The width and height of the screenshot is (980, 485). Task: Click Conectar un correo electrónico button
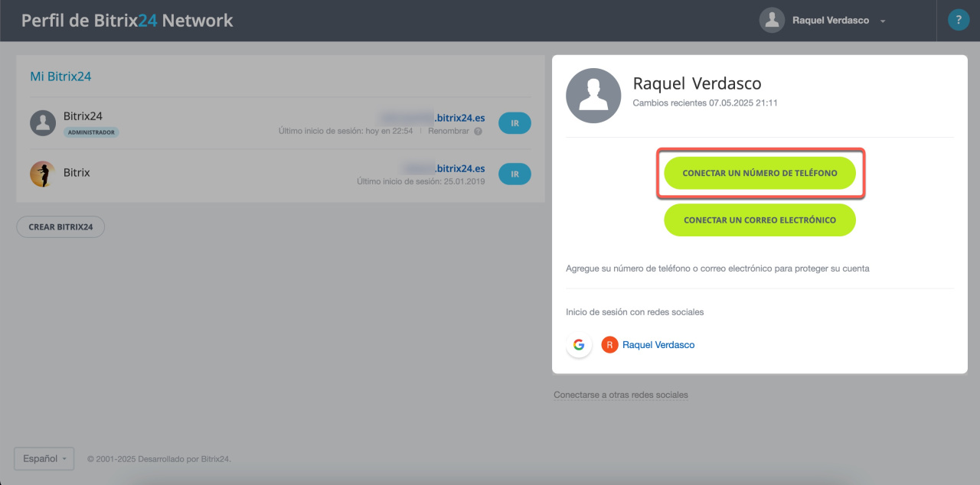(x=759, y=220)
